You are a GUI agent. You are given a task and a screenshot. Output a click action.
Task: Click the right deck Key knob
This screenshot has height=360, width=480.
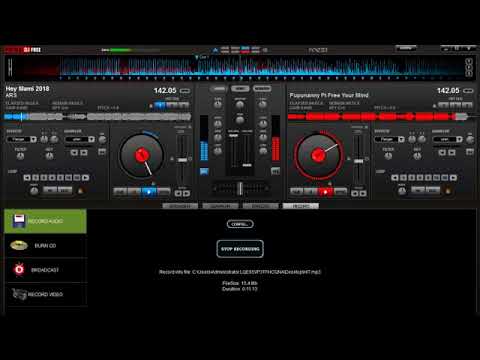pyautogui.click(x=417, y=156)
